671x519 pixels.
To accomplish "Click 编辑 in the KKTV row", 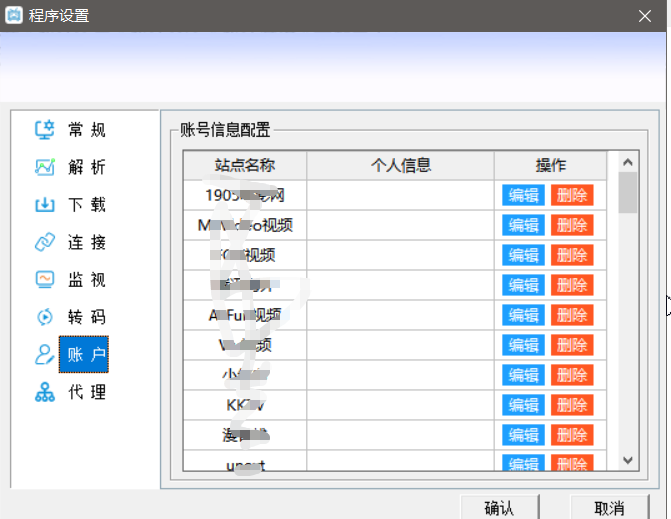I will pyautogui.click(x=523, y=405).
